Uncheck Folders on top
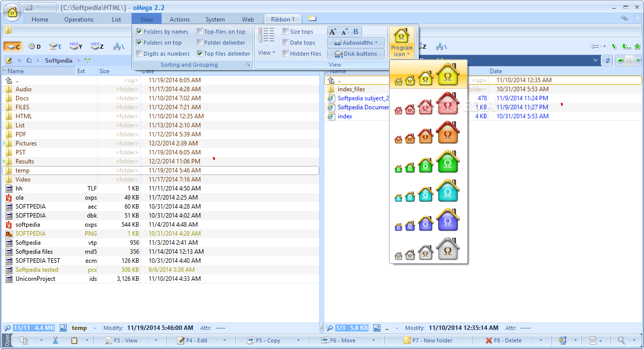 (140, 43)
